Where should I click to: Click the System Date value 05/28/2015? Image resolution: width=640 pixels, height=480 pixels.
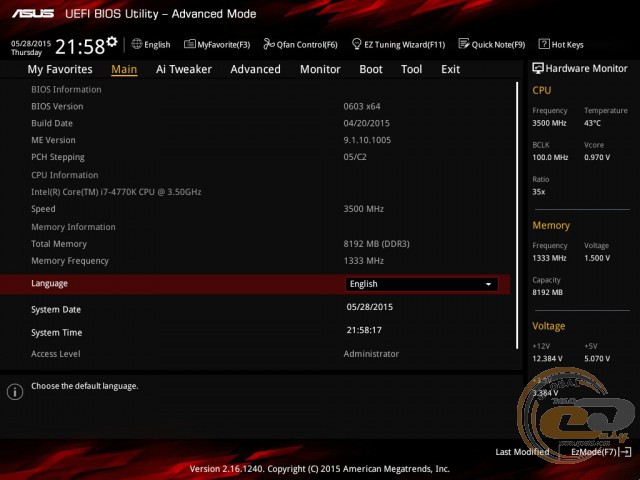(370, 307)
